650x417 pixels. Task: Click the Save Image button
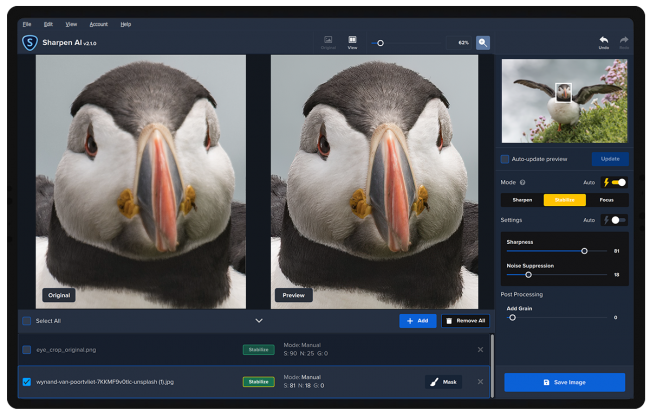[564, 382]
